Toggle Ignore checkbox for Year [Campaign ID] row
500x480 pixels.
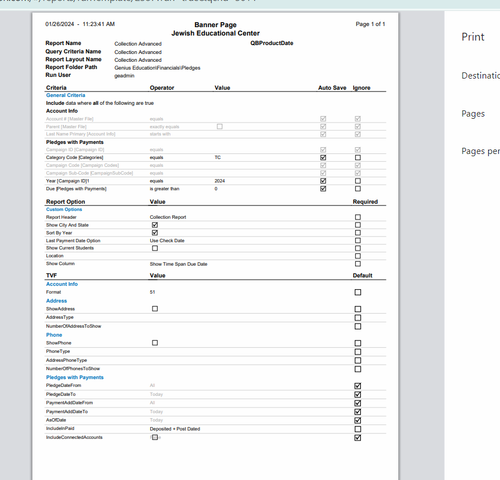[358, 181]
